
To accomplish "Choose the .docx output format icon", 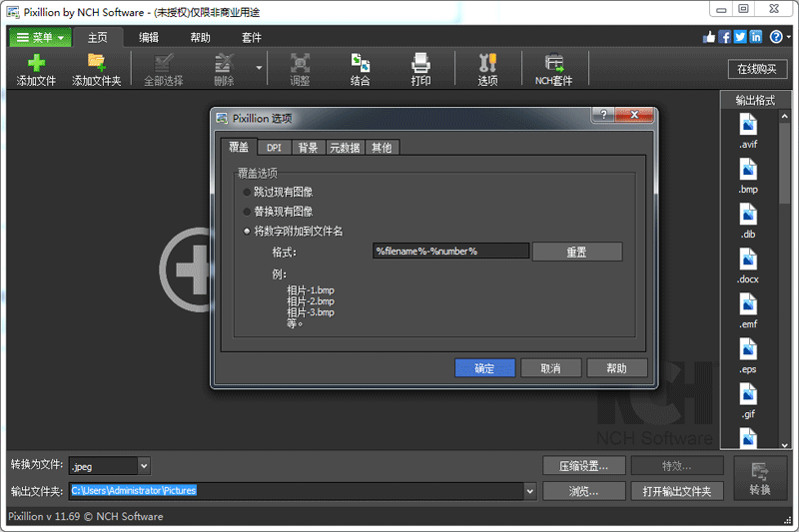I will (748, 261).
